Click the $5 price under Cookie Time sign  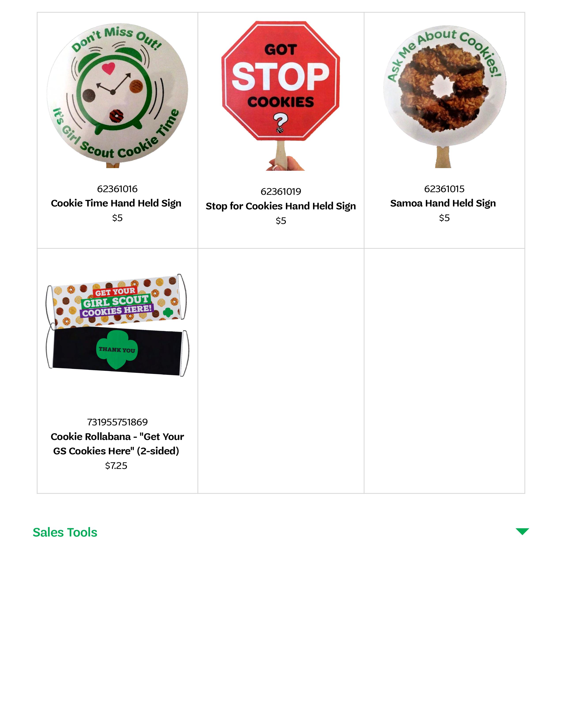pos(117,218)
